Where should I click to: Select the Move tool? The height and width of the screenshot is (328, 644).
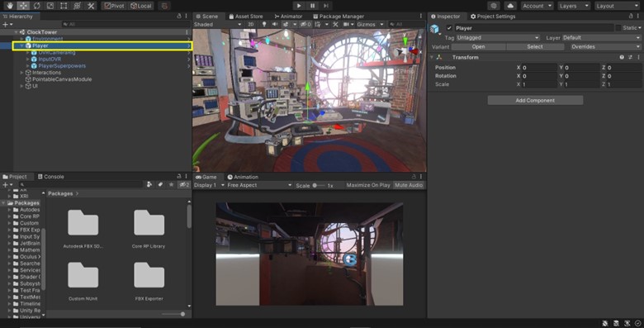23,6
